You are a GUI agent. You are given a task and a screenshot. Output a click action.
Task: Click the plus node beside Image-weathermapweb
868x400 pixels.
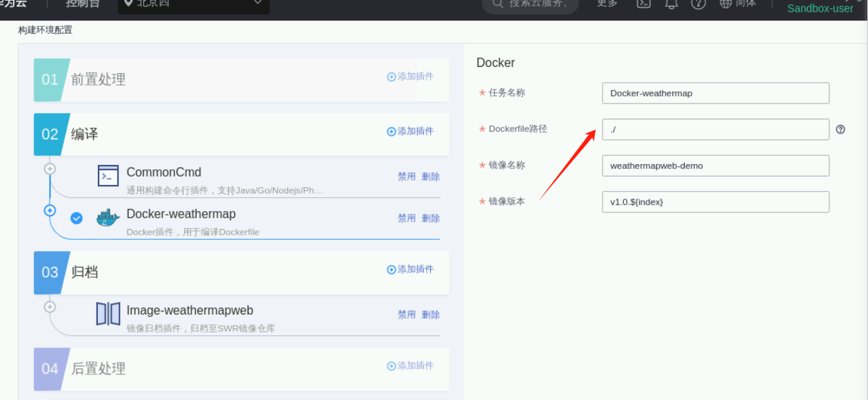point(50,306)
